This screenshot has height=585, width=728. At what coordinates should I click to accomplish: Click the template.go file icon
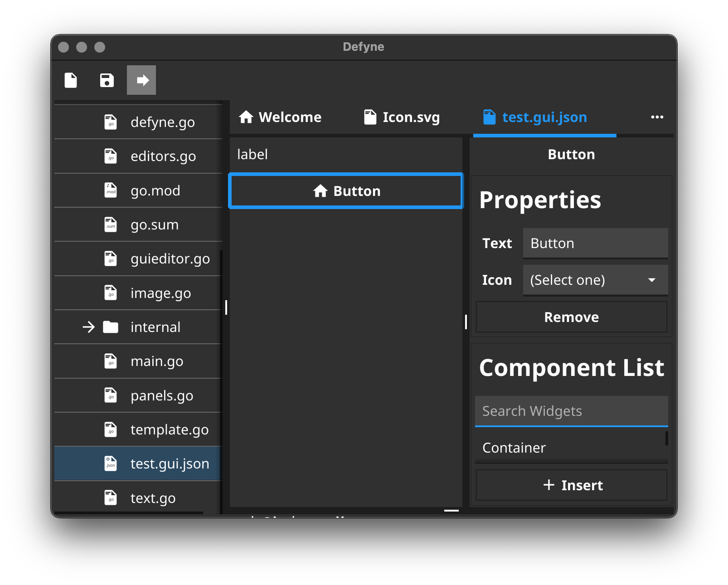tap(111, 429)
